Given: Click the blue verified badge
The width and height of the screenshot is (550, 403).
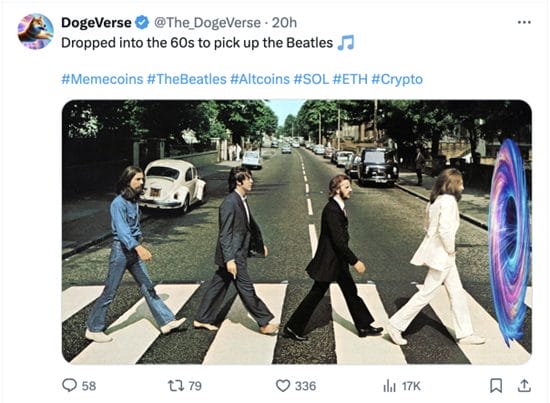Looking at the screenshot, I should coord(142,22).
